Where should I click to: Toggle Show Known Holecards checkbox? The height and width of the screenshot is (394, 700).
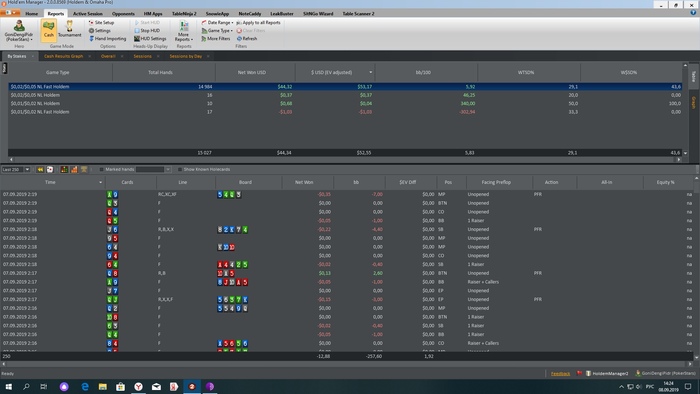click(180, 170)
